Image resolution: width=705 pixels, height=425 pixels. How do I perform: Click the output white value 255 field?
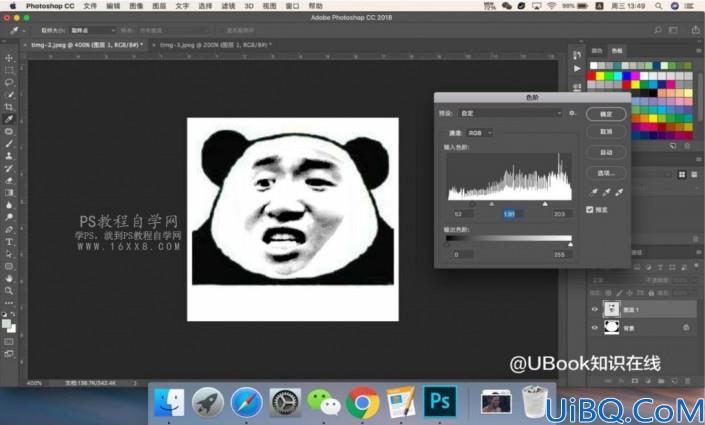tap(562, 255)
